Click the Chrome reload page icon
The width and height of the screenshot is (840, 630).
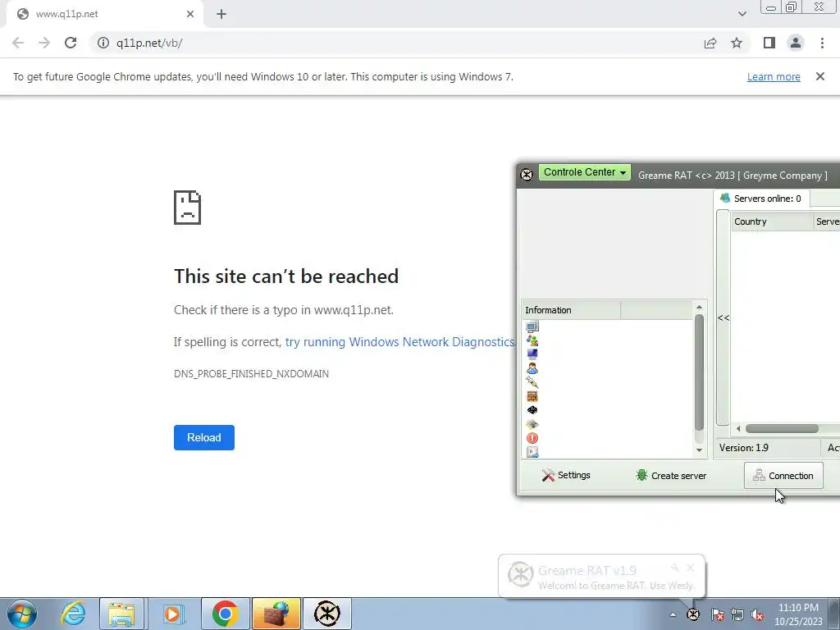point(71,43)
